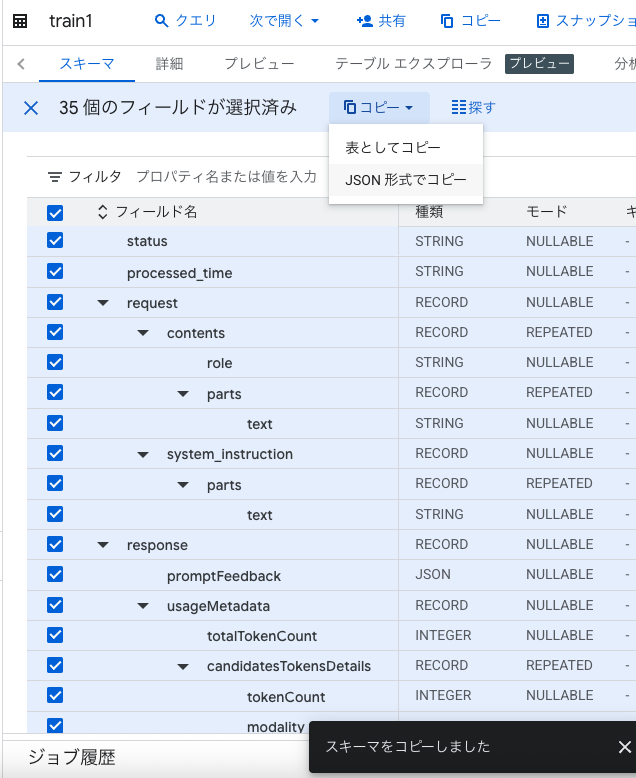Click the クエリ button

186,21
